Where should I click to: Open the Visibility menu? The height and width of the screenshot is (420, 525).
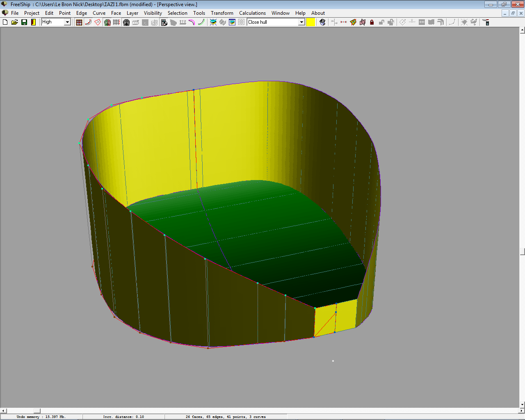tap(153, 13)
